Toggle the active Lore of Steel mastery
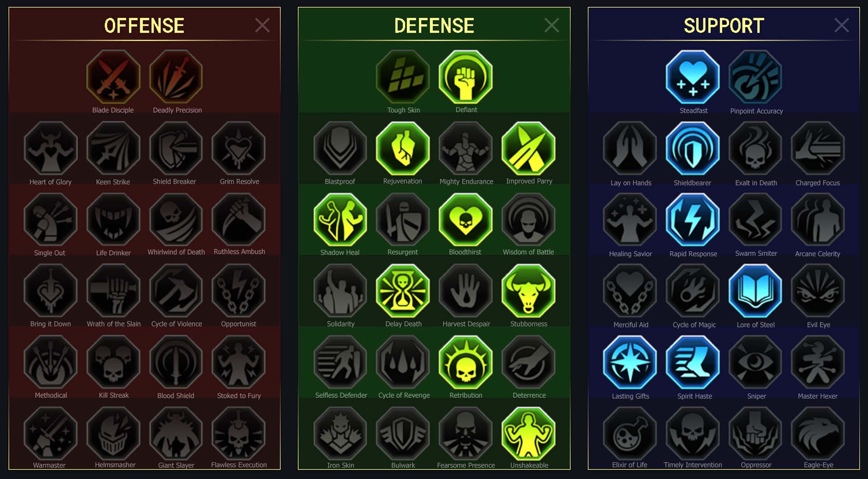The height and width of the screenshot is (479, 868). tap(755, 291)
